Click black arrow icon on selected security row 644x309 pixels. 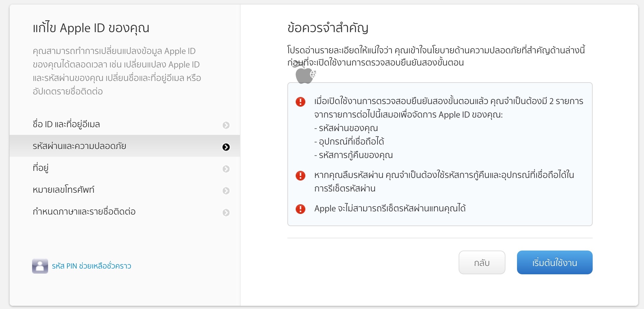[226, 146]
